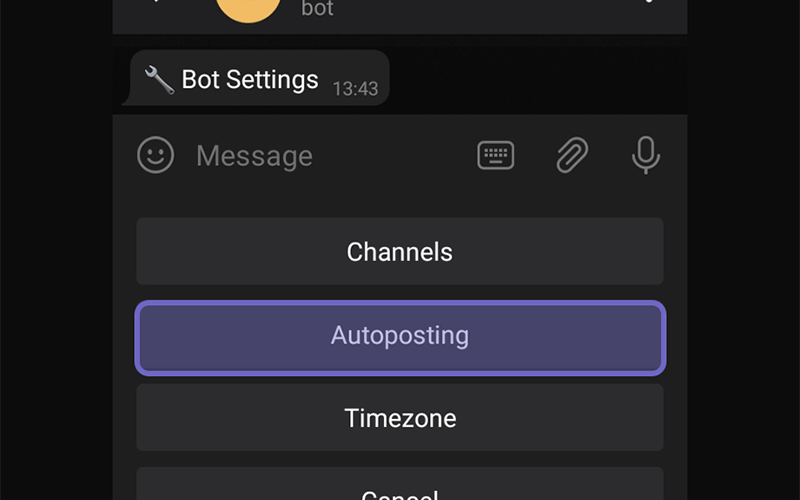
Task: Click empty chat area beside message bubble
Action: click(536, 79)
